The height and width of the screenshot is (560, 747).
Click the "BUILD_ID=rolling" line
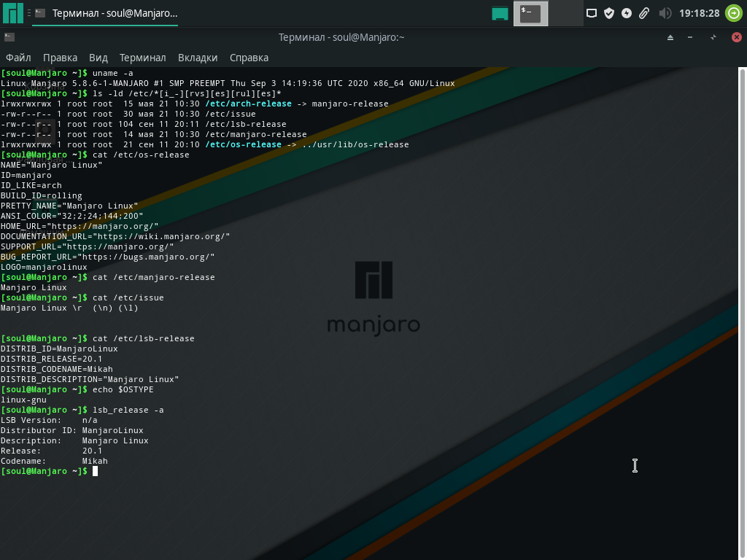(x=42, y=195)
